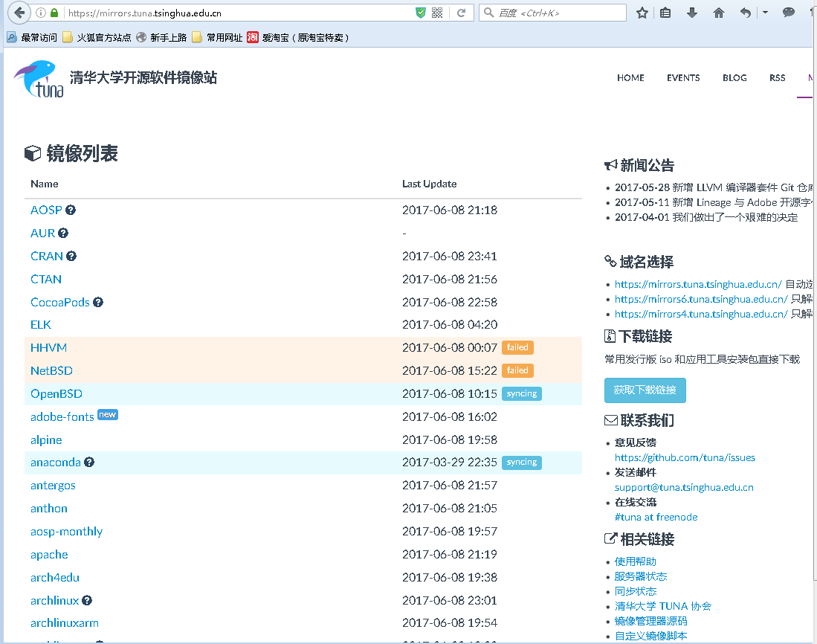Click the undo curved arrow toolbar icon
The height and width of the screenshot is (644, 817).
point(746,13)
